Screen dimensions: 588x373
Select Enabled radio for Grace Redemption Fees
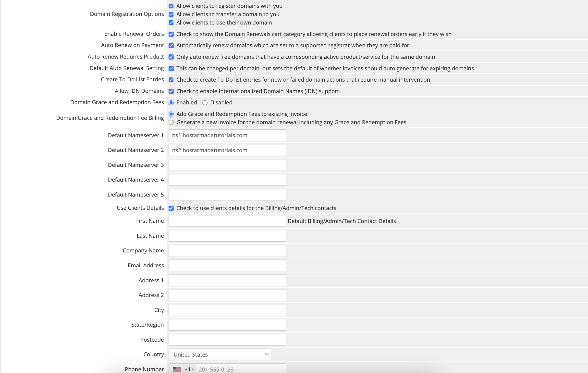pyautogui.click(x=171, y=103)
